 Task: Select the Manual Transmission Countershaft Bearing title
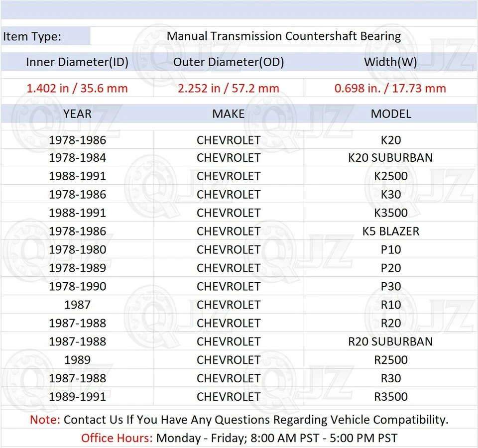[x=284, y=36]
